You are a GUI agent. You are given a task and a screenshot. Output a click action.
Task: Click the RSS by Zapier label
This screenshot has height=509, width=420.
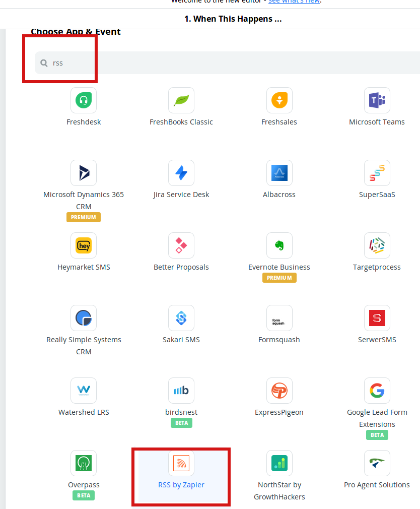coord(181,485)
